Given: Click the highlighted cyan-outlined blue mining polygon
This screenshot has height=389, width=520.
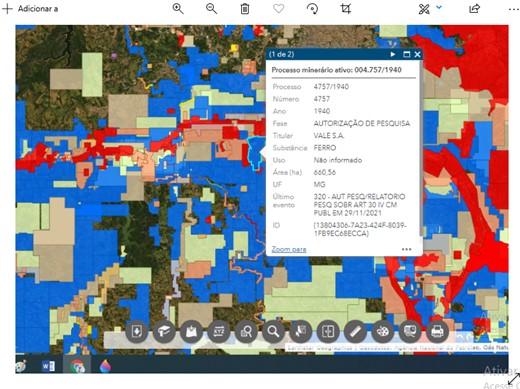Looking at the screenshot, I should (x=255, y=153).
